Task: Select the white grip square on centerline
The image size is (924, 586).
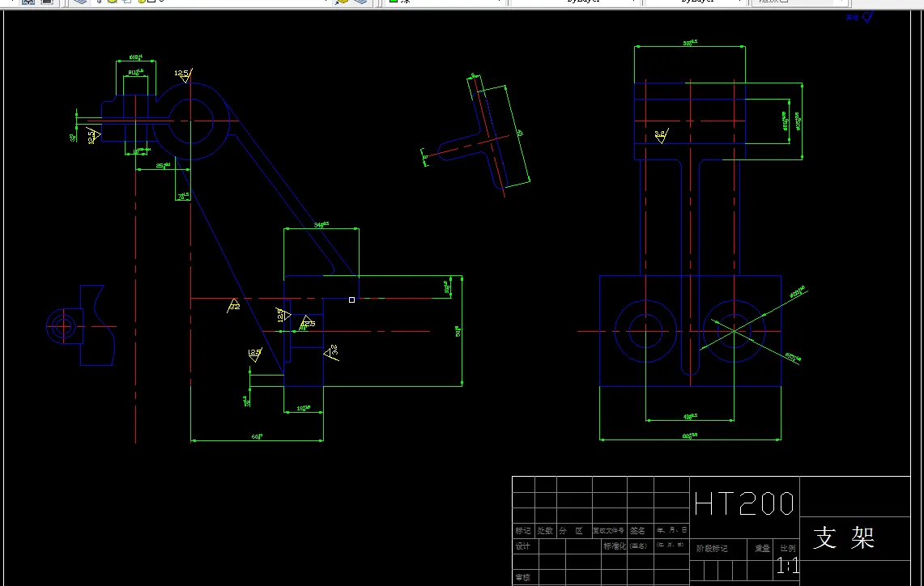Action: [351, 299]
